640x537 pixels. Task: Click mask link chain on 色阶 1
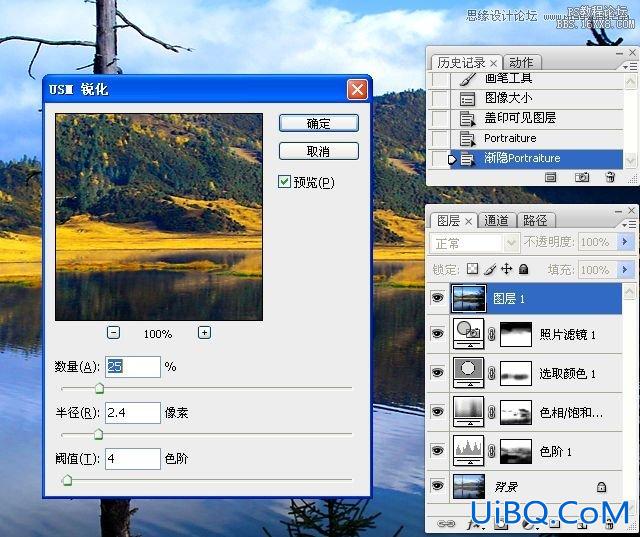click(x=492, y=450)
